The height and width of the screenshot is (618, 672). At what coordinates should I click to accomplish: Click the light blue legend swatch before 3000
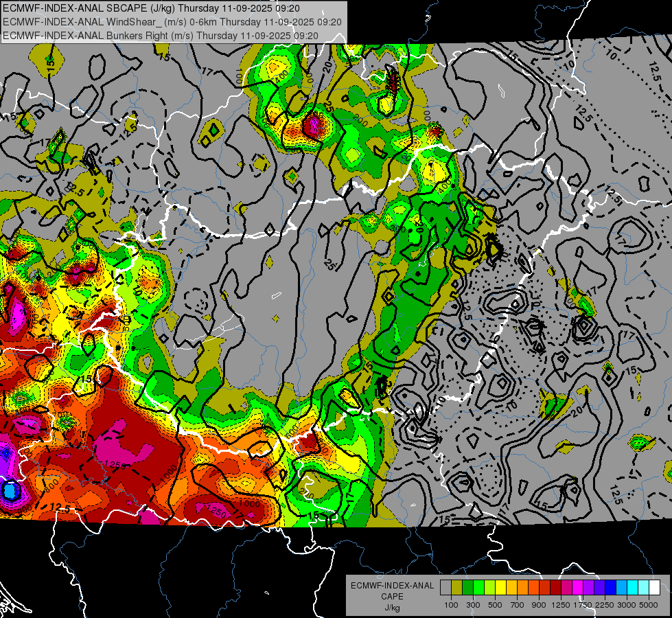621,588
